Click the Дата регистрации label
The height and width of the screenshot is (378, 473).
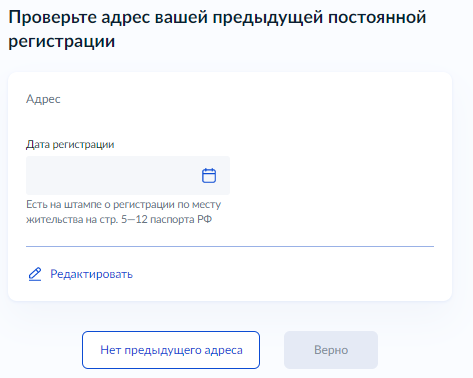pyautogui.click(x=70, y=144)
